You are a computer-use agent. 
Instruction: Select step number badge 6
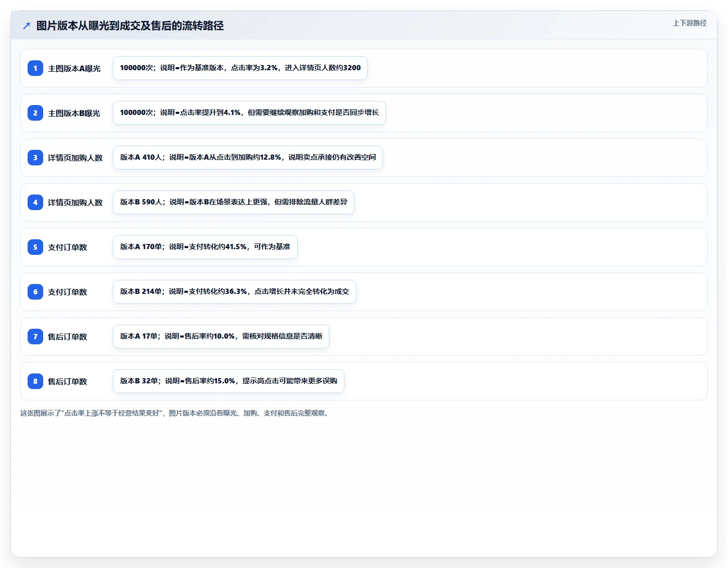(x=35, y=292)
